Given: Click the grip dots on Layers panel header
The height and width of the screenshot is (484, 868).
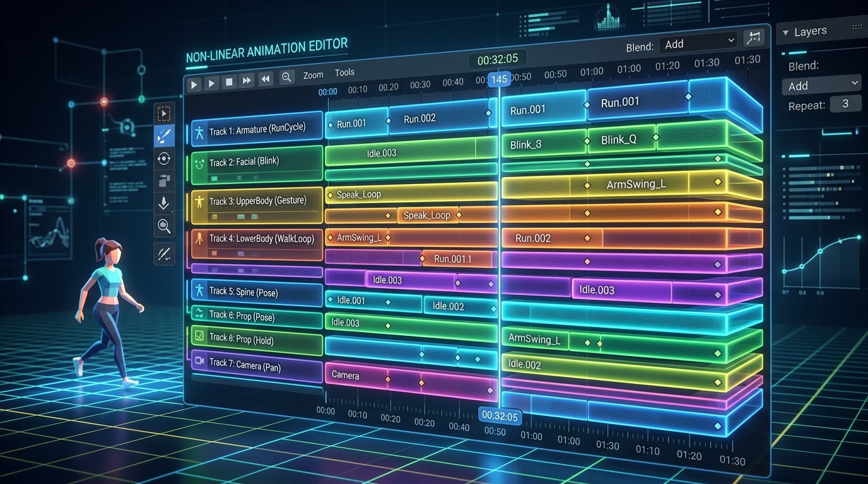Looking at the screenshot, I should coord(857,26).
